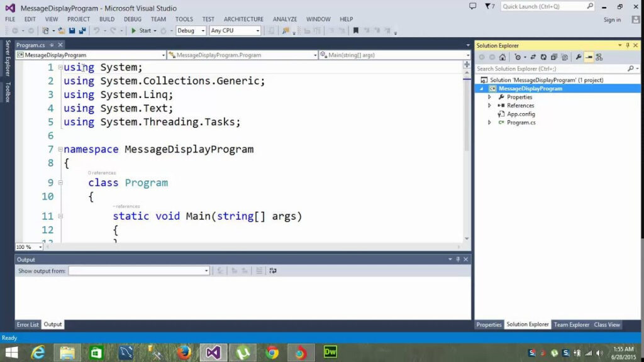
Task: Click the Sign in link
Action: [612, 19]
